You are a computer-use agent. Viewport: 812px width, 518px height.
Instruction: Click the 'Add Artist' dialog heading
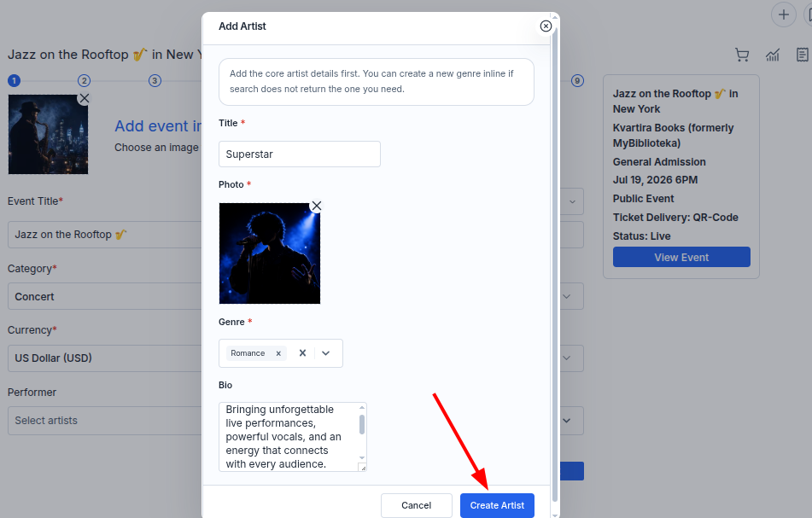(x=242, y=26)
